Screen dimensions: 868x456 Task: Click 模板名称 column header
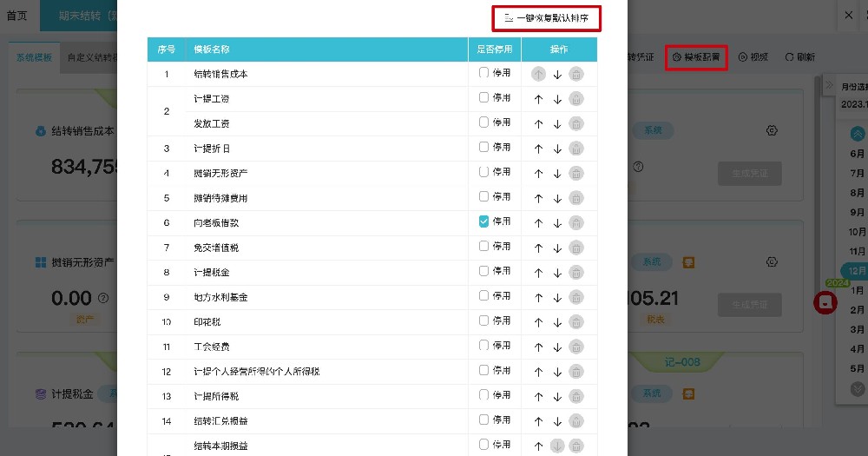(x=326, y=50)
